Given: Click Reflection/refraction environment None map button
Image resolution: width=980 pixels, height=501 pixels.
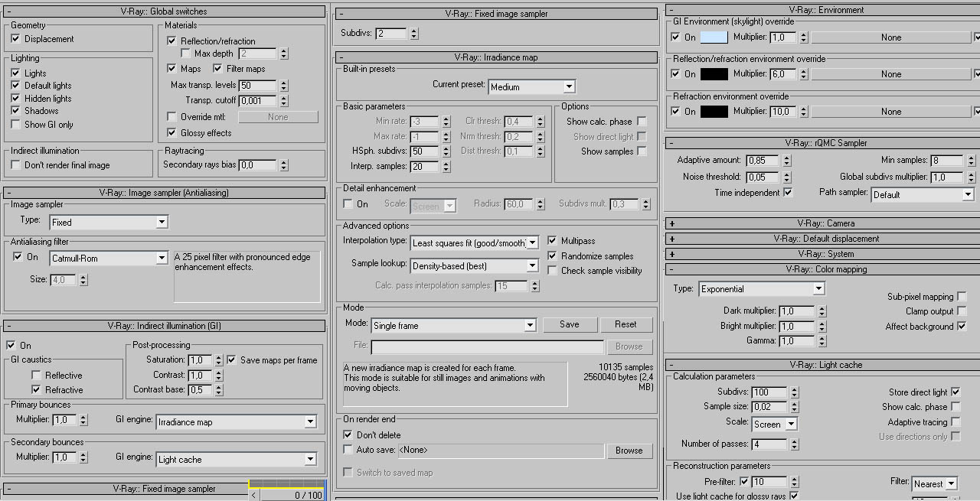Looking at the screenshot, I should 891,74.
